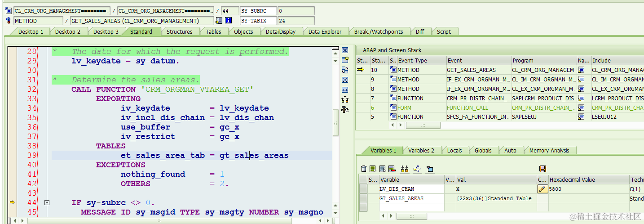Click the program icon before CL_CRM_ORG_MANAGEMENT field
Viewport: 644px width, 224px height.
(8, 10)
